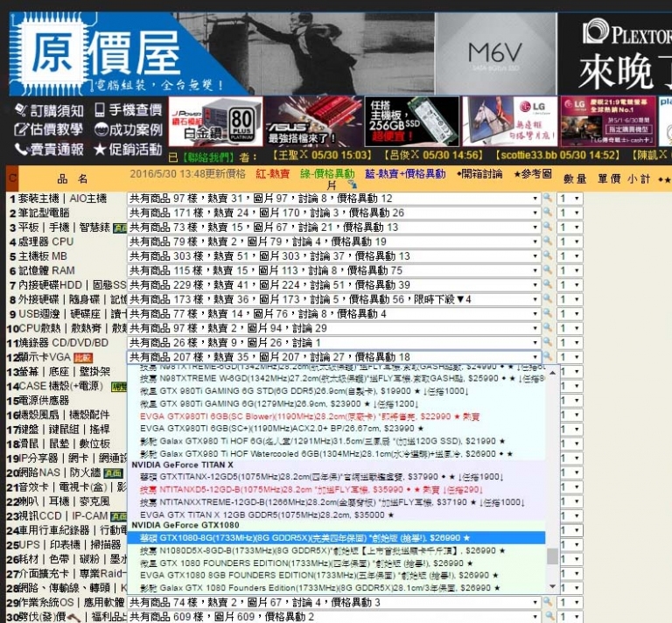Open 成功案例 success cases link
This screenshot has width=672, height=623.
click(x=128, y=129)
